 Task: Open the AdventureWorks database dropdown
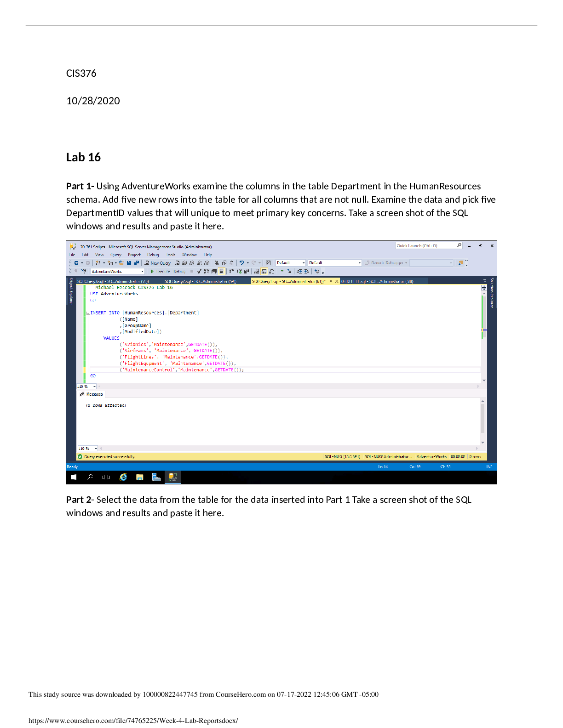(x=142, y=272)
